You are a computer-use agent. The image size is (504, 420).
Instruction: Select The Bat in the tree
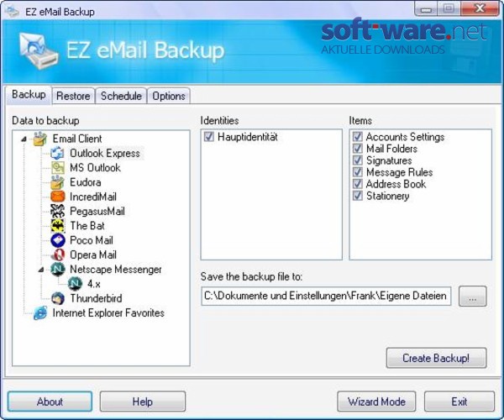(x=87, y=226)
